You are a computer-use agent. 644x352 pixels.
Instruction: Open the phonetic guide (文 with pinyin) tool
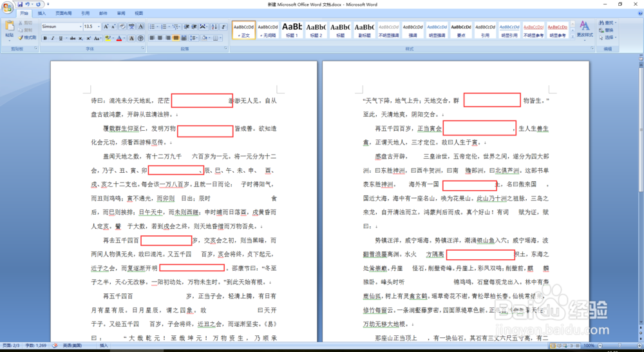pos(131,26)
